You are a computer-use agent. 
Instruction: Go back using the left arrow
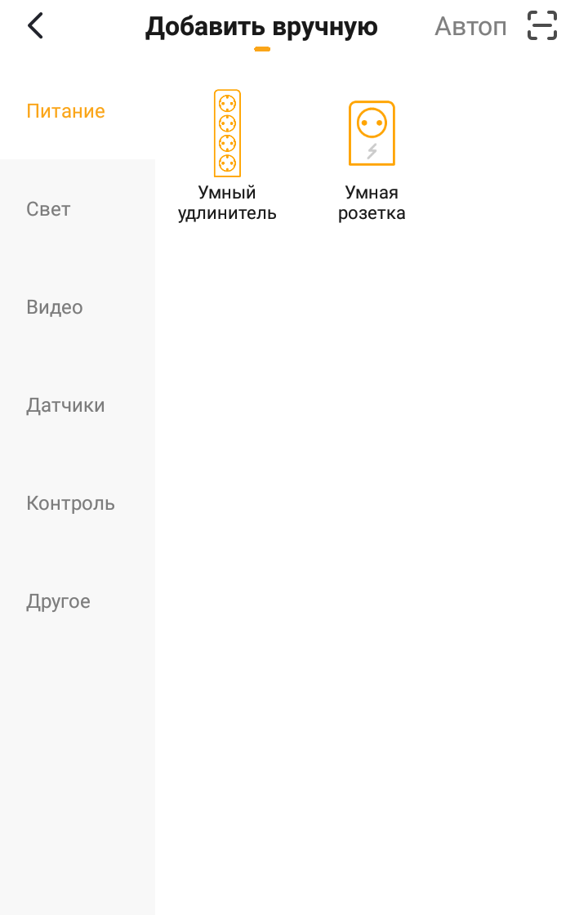coord(35,26)
